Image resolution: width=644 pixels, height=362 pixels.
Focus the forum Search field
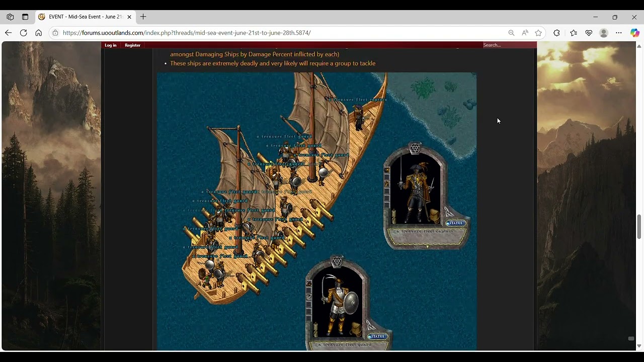coord(509,45)
